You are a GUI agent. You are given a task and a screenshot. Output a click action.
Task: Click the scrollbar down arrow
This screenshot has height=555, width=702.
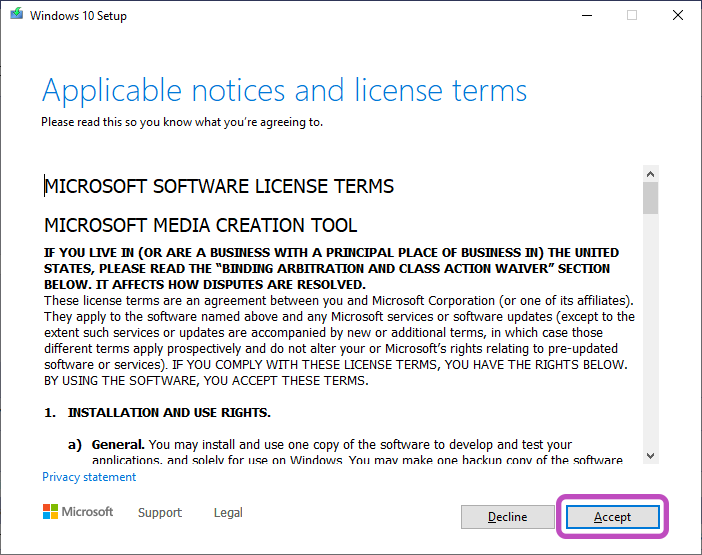click(650, 454)
